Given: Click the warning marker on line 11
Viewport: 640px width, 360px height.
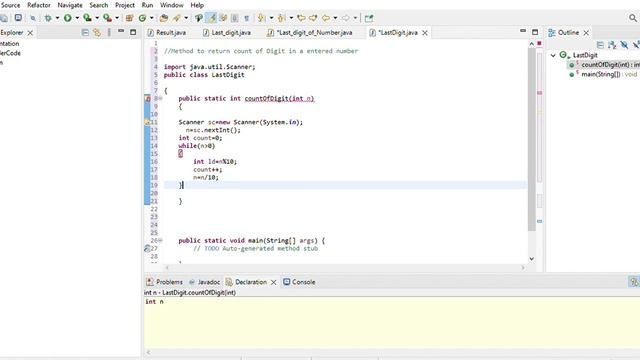Looking at the screenshot, I should [x=147, y=122].
